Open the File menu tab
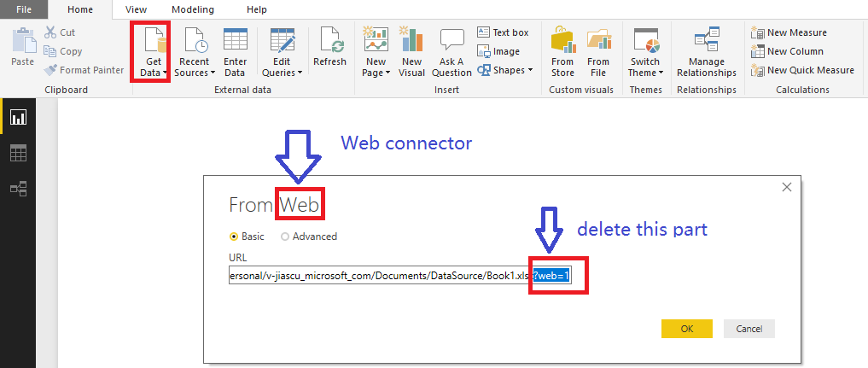This screenshot has height=368, width=868. coord(25,9)
